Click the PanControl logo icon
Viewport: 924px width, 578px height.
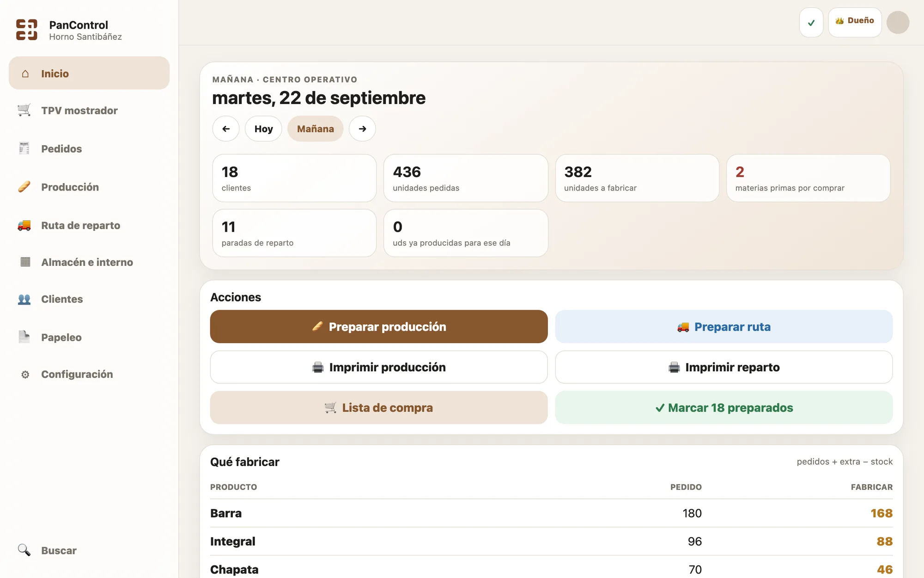coord(26,30)
